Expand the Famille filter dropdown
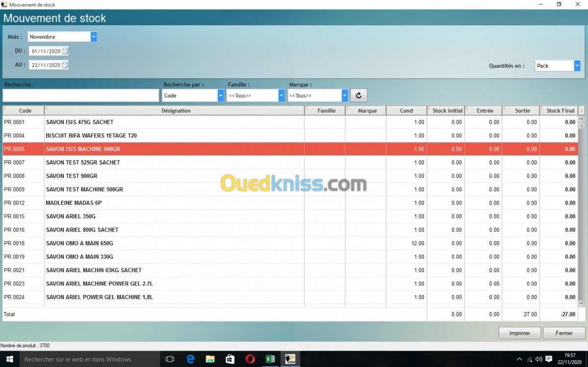588x367 pixels. click(x=281, y=96)
